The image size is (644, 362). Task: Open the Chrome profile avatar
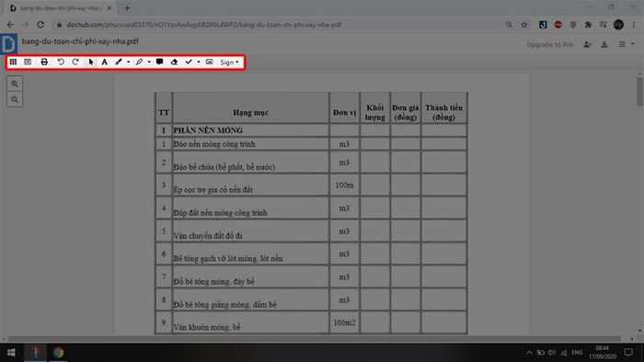pos(618,25)
